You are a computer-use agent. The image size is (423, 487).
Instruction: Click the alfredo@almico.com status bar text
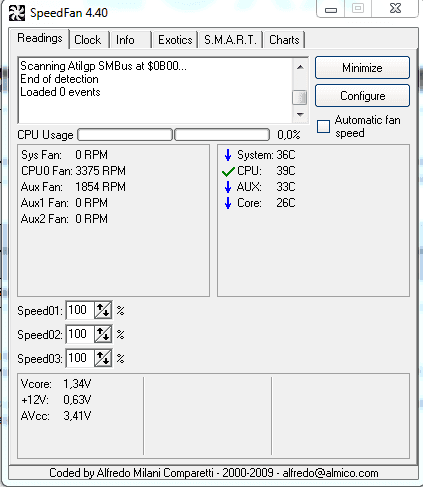point(330,473)
